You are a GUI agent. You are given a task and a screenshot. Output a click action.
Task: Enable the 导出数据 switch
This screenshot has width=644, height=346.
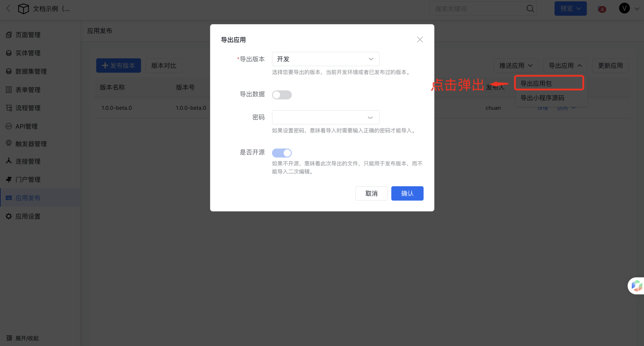tap(282, 95)
